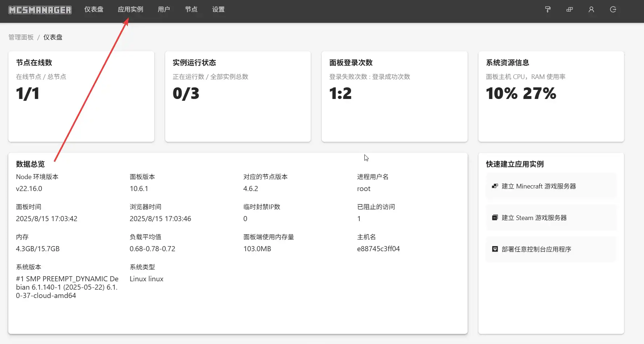Select the 面板登录次数 card title
Image resolution: width=644 pixels, height=344 pixels.
pyautogui.click(x=351, y=63)
